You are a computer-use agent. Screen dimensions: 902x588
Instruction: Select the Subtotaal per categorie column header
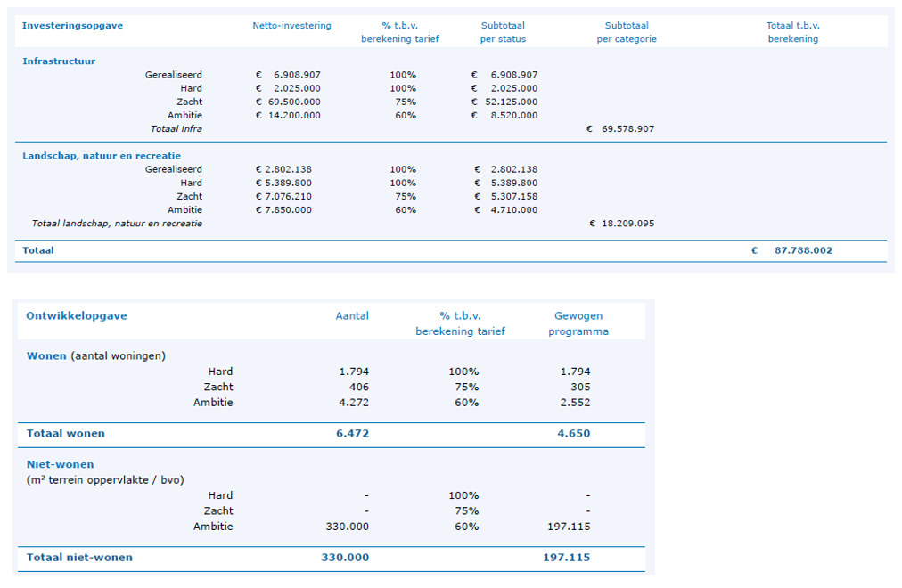tap(627, 32)
